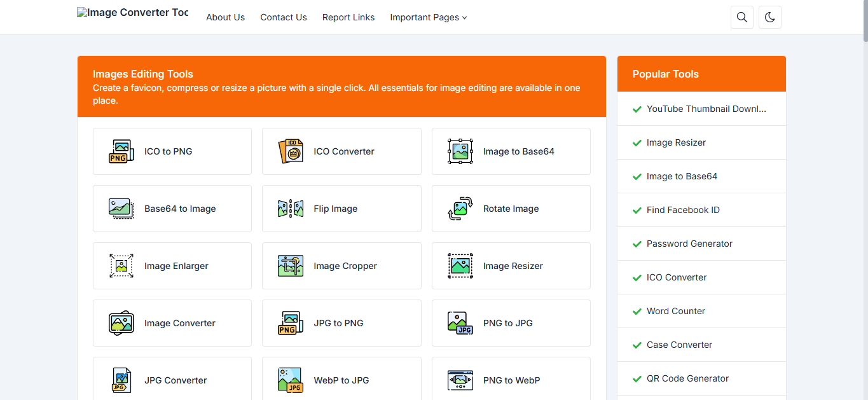868x400 pixels.
Task: Open Base64 to Image tool
Action: point(180,209)
